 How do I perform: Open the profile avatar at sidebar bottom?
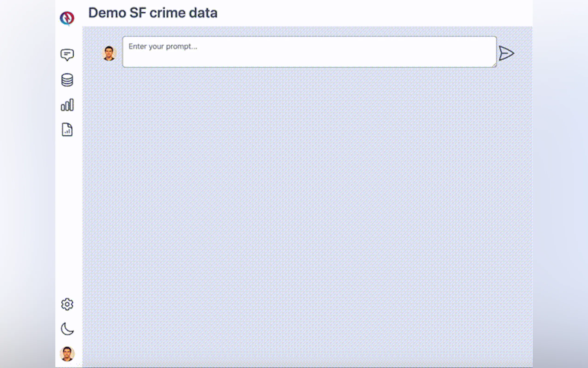pyautogui.click(x=67, y=354)
